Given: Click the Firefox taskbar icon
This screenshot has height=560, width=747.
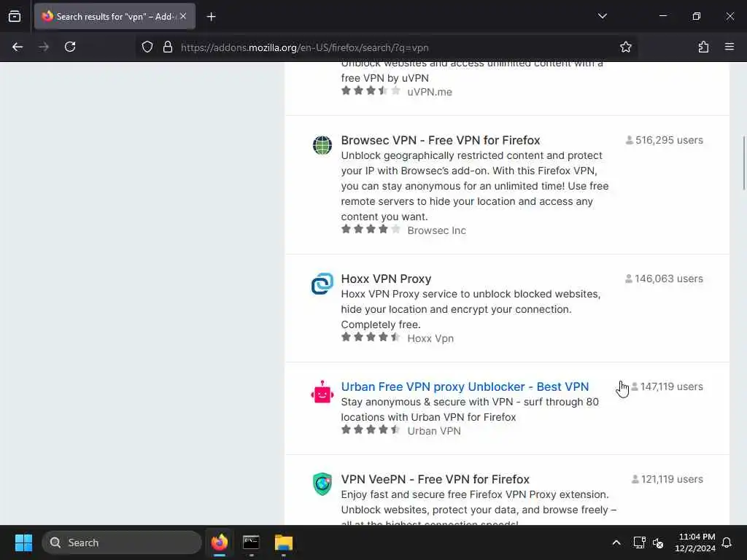Looking at the screenshot, I should pos(219,542).
